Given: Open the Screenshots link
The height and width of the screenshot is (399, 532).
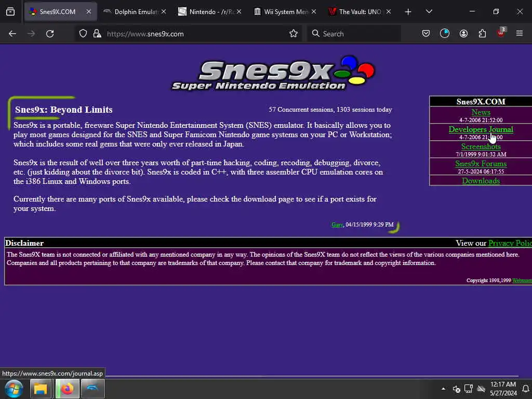Looking at the screenshot, I should pyautogui.click(x=481, y=147).
